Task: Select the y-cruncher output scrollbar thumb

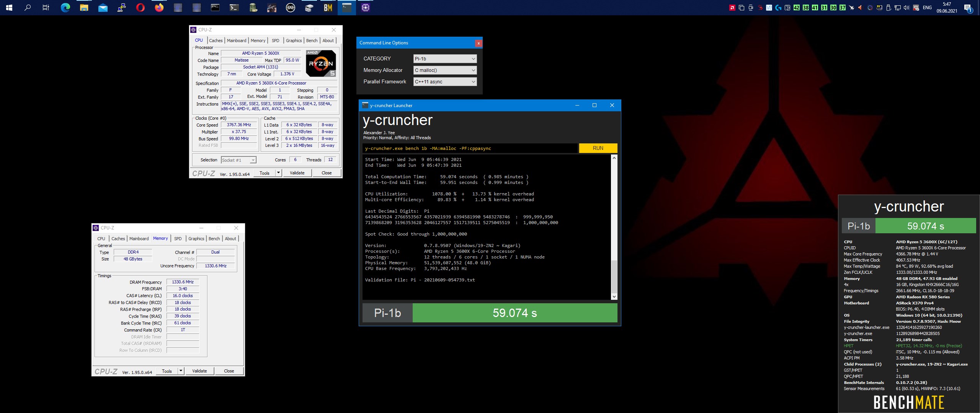Action: 614,276
